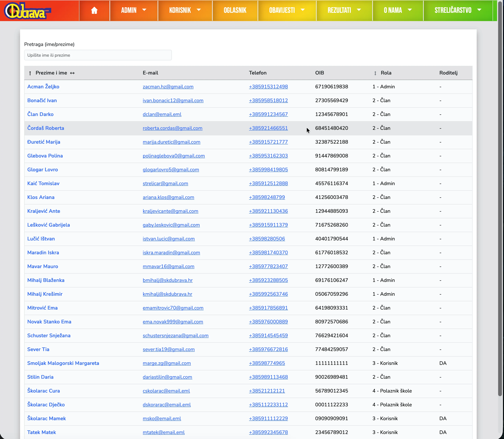
Task: Click the E-mail column header
Action: (x=150, y=73)
